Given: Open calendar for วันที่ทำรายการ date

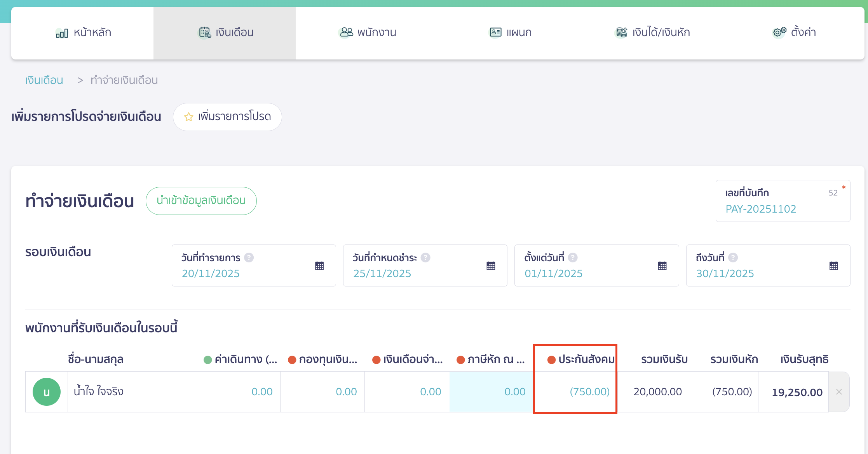Looking at the screenshot, I should pyautogui.click(x=319, y=266).
